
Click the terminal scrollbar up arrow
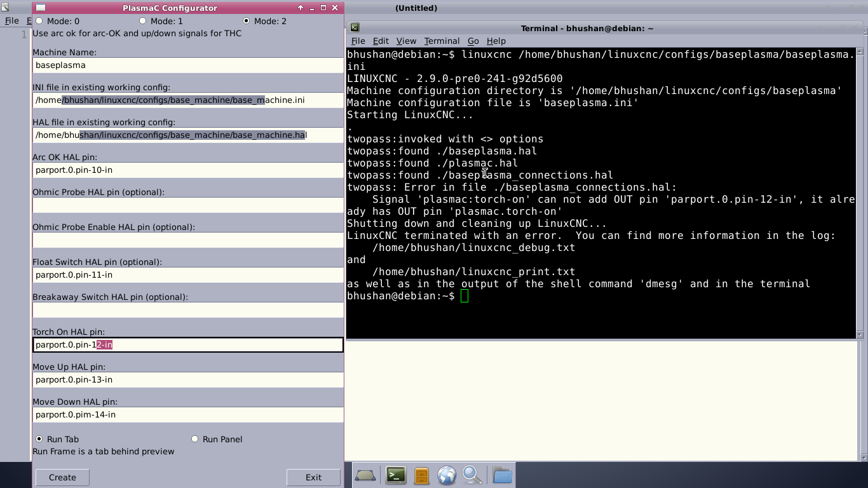(x=861, y=52)
